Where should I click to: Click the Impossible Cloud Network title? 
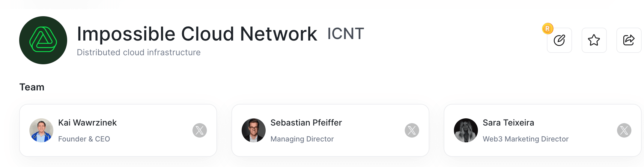tap(197, 34)
